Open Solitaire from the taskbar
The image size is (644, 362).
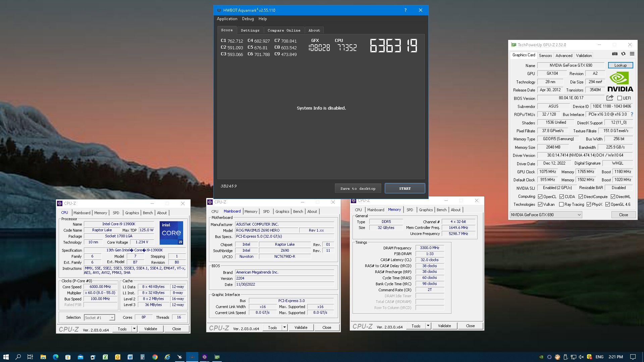[93, 357]
